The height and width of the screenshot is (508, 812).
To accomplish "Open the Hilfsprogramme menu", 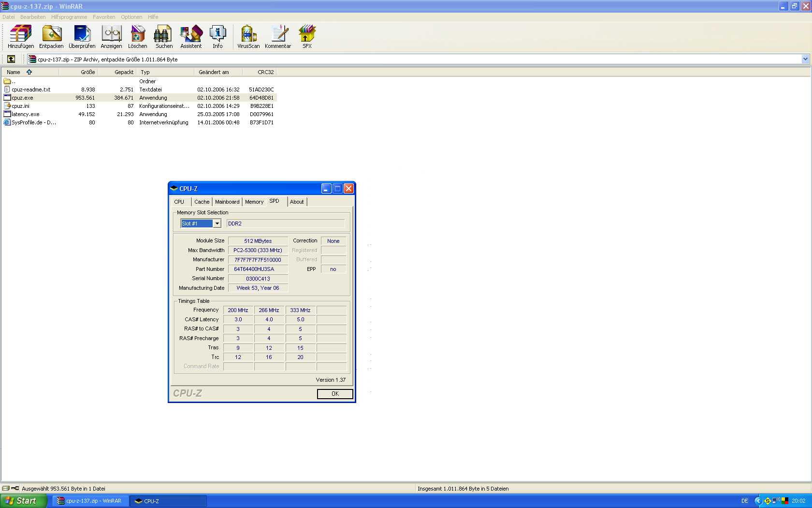I will pos(69,17).
